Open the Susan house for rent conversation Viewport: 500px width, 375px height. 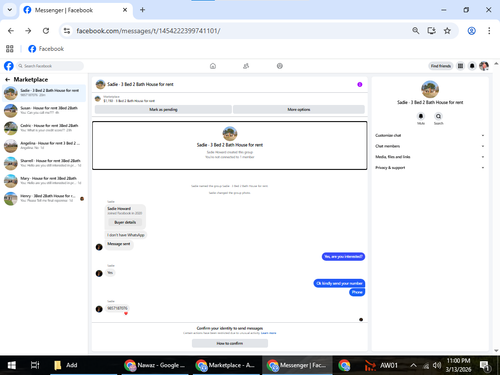pos(44,110)
